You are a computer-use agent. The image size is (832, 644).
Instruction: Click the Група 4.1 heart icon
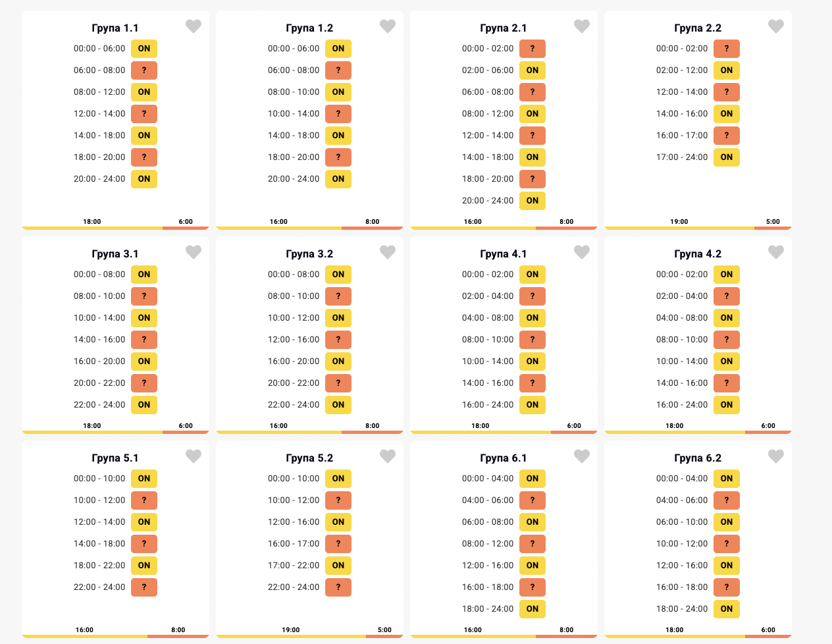click(581, 252)
